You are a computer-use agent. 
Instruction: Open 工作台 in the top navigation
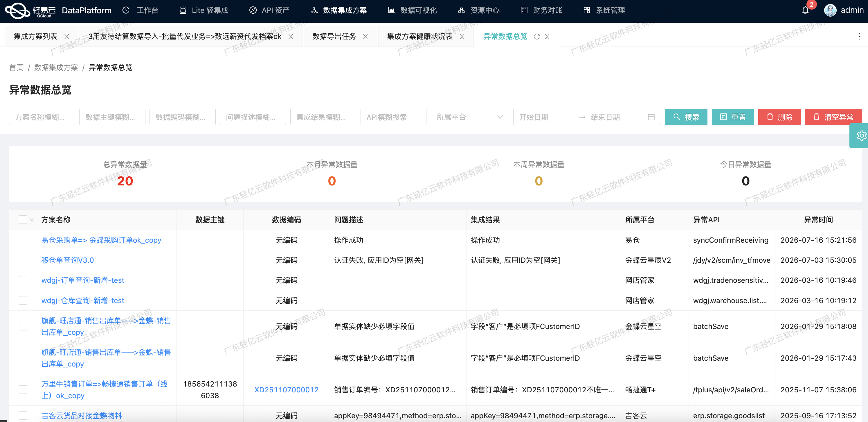point(141,10)
